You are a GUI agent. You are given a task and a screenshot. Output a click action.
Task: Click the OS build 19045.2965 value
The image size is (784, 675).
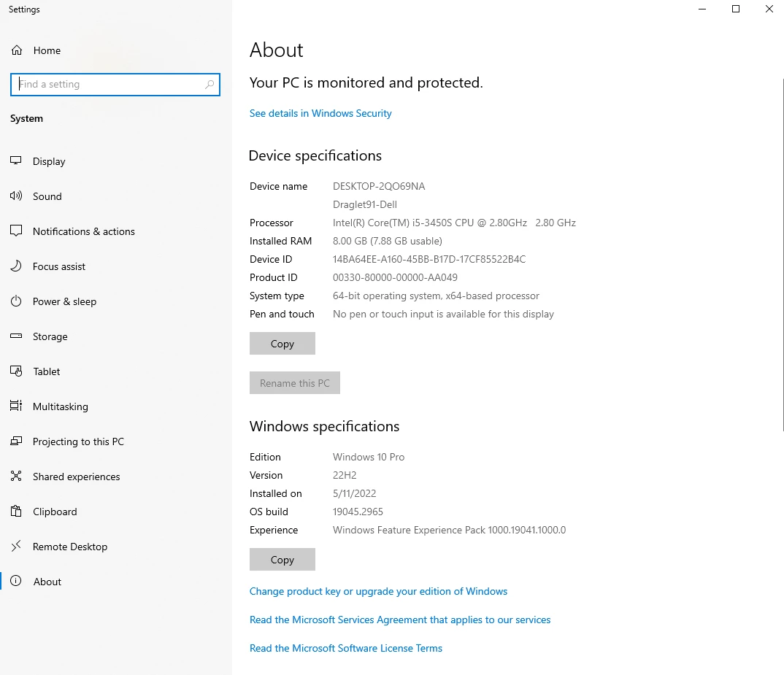click(x=358, y=512)
